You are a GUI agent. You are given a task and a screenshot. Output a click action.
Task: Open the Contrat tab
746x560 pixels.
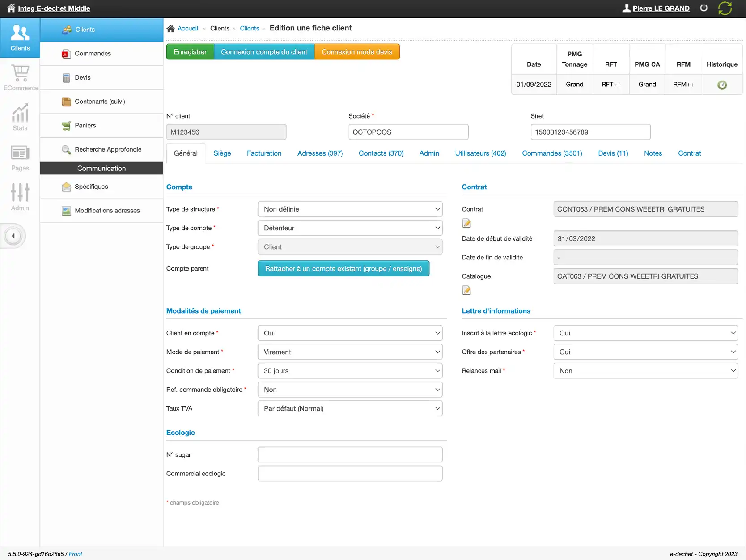(x=689, y=153)
